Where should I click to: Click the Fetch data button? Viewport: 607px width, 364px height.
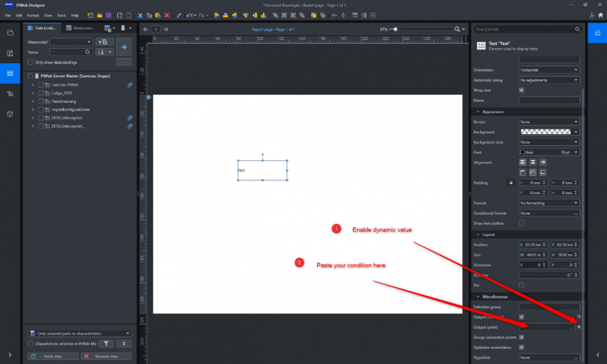click(x=53, y=356)
